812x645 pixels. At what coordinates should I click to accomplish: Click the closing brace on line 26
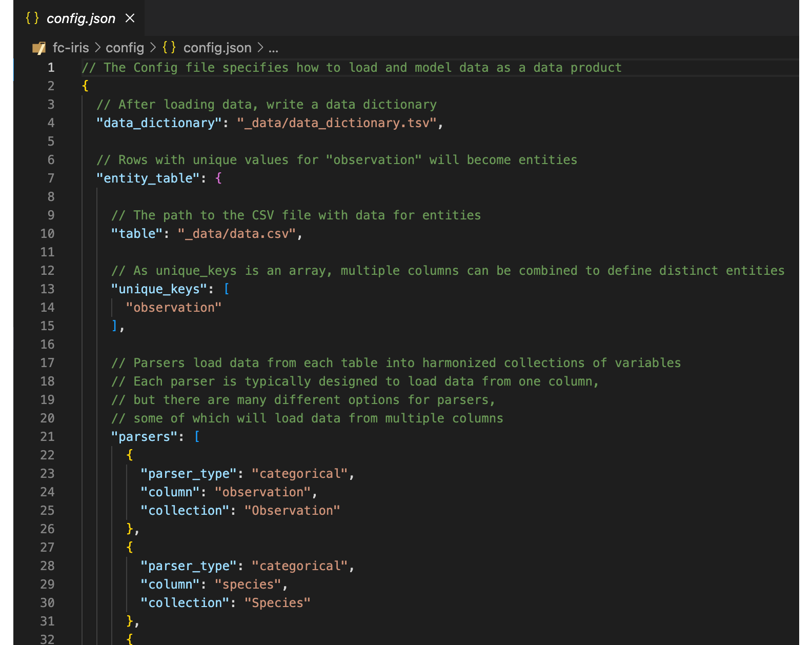[130, 529]
